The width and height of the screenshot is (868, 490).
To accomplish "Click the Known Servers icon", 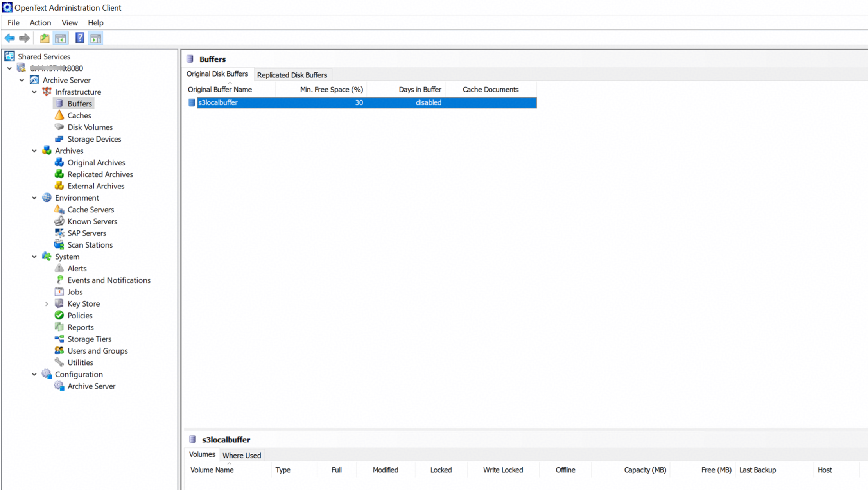I will [59, 221].
